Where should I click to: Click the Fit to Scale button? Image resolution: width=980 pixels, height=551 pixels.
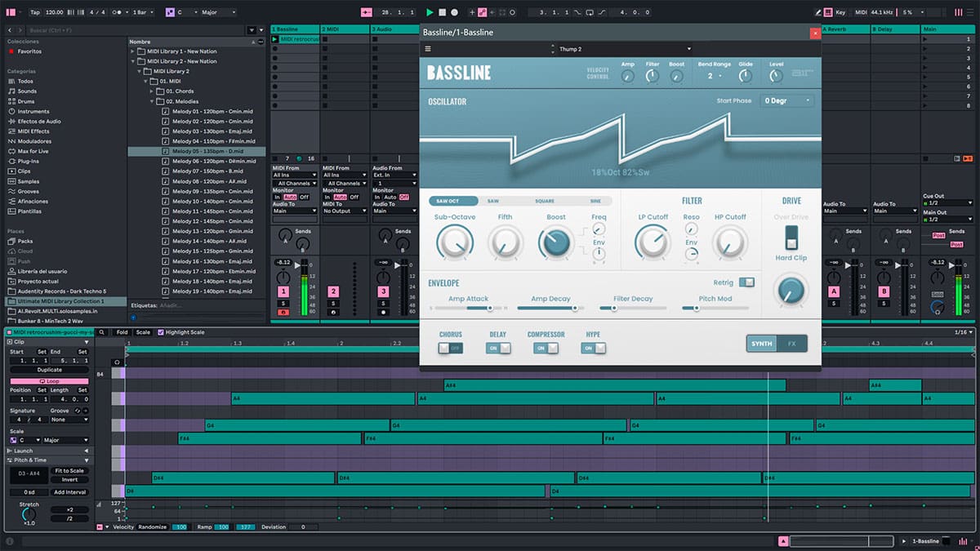pos(69,471)
